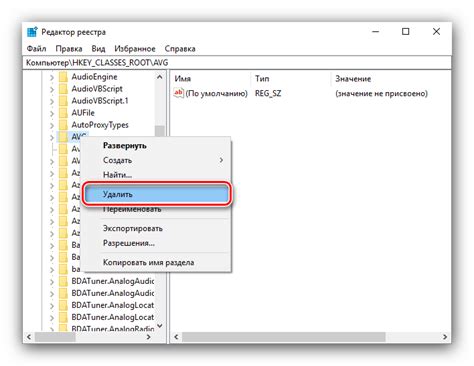Click the AudioVBScript folder icon
474x366 pixels.
(63, 89)
